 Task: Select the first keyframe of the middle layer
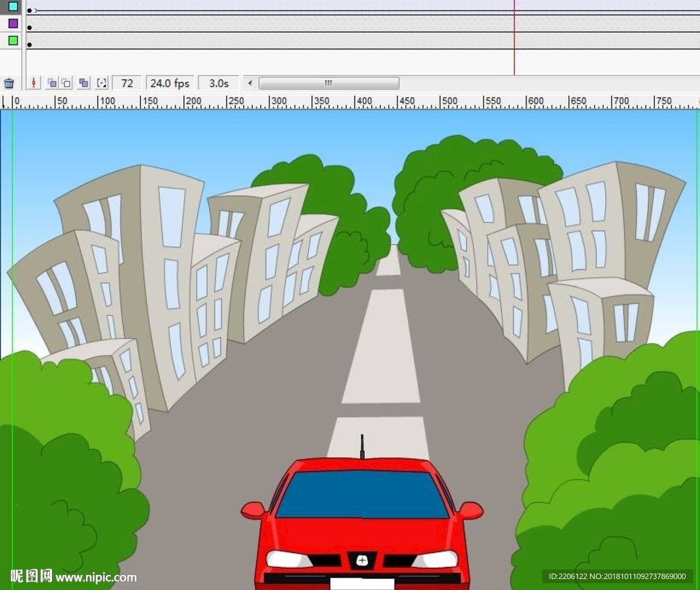point(29,28)
